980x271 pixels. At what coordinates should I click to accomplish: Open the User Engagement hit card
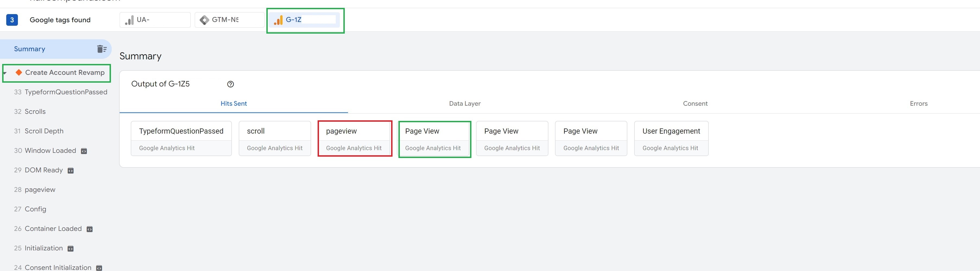[x=671, y=138]
